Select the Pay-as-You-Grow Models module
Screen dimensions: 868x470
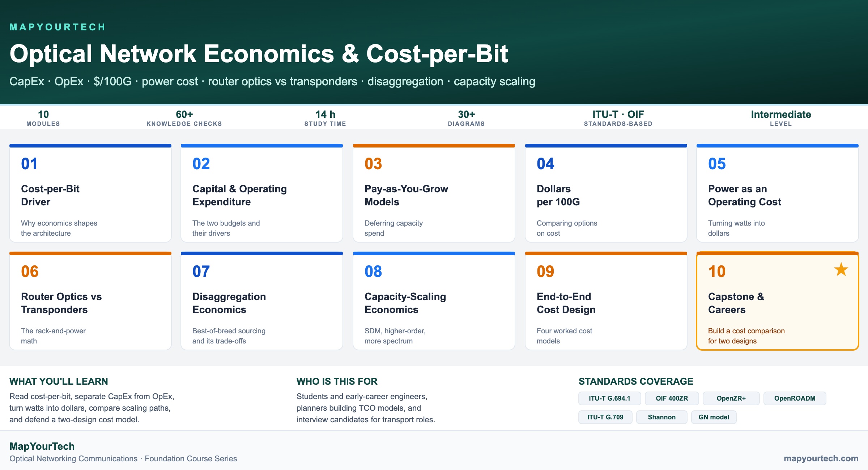point(434,193)
